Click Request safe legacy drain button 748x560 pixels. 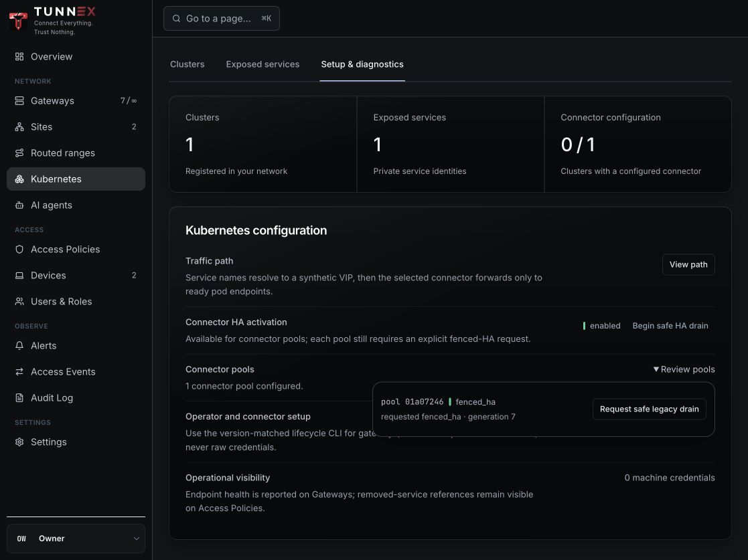point(650,409)
